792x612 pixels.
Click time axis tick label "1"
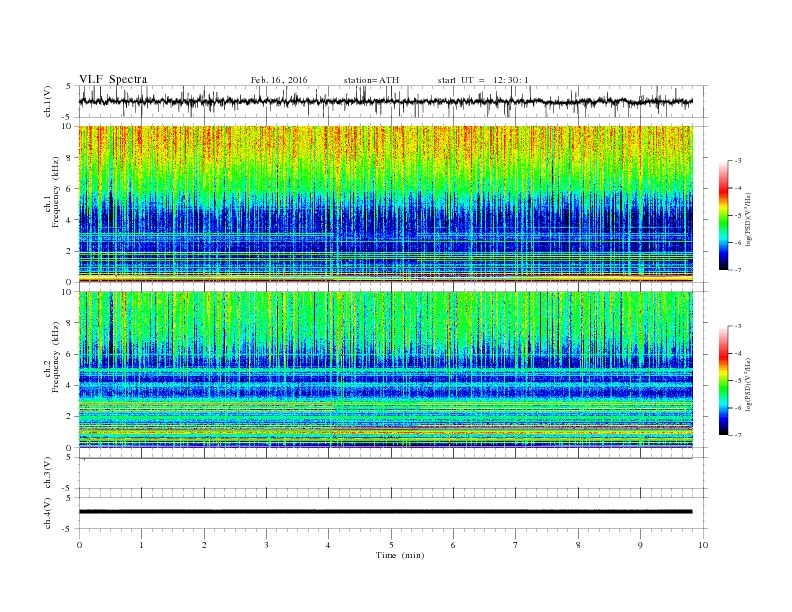141,545
